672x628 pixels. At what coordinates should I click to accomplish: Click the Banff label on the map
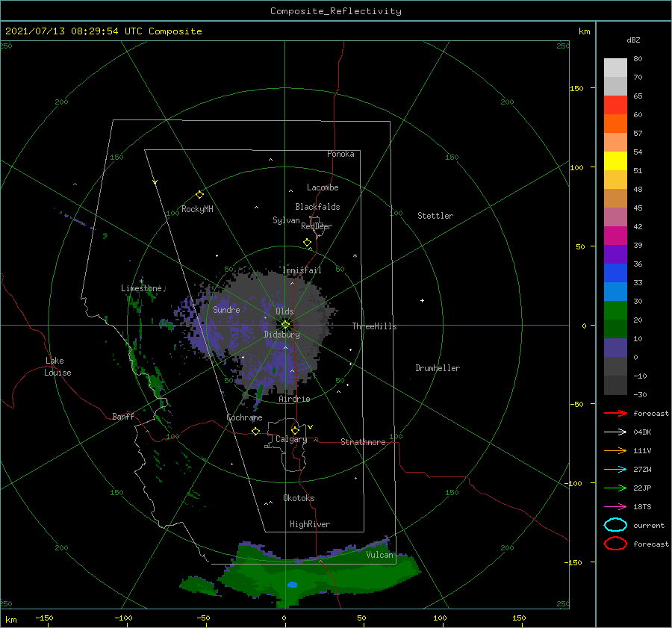coord(123,416)
